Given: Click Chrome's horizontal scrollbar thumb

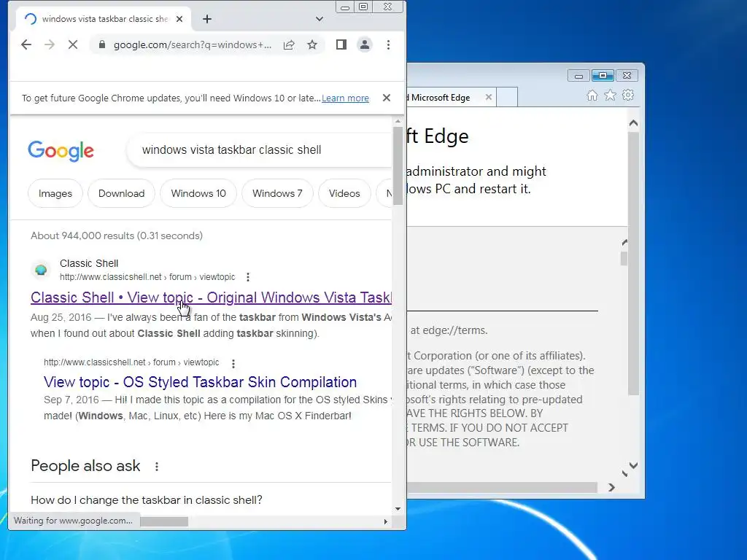Looking at the screenshot, I should 164,521.
